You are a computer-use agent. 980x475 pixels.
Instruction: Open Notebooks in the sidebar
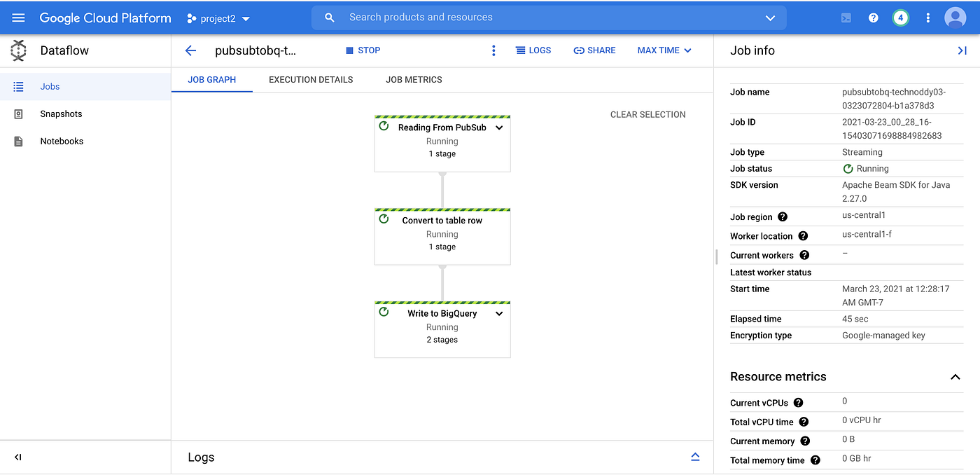(x=85, y=141)
